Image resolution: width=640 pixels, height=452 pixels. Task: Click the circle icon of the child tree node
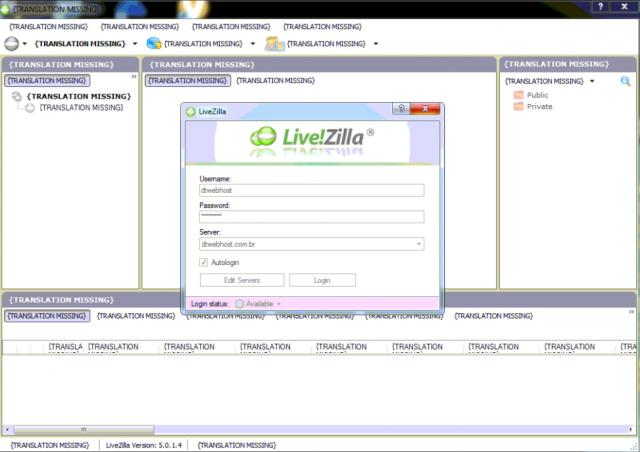click(30, 108)
